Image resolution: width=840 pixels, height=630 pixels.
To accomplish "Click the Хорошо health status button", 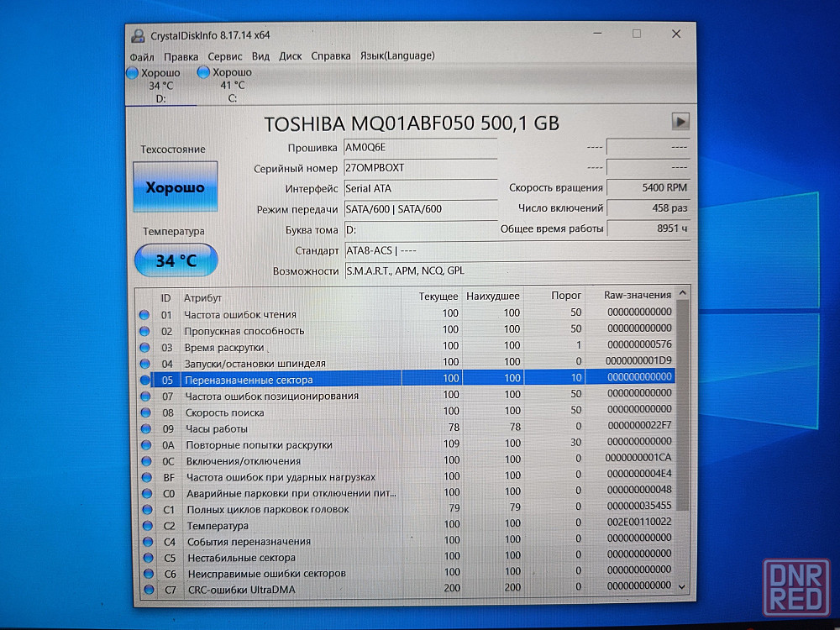I will click(x=176, y=186).
